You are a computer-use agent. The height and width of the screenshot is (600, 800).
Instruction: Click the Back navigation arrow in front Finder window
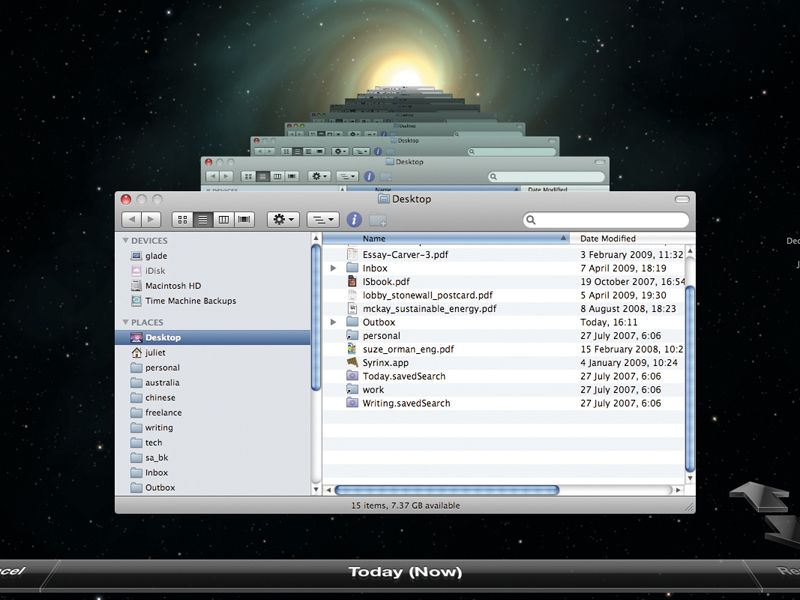[132, 219]
